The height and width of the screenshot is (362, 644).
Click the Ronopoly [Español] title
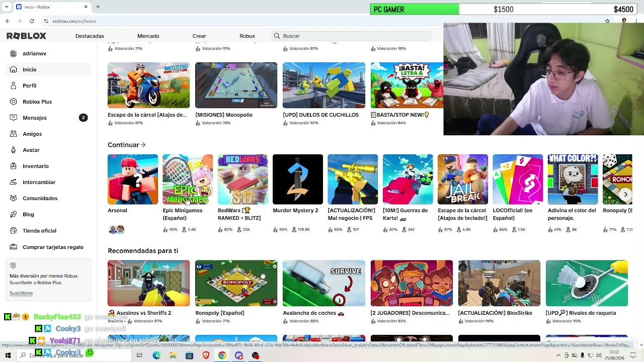(220, 313)
